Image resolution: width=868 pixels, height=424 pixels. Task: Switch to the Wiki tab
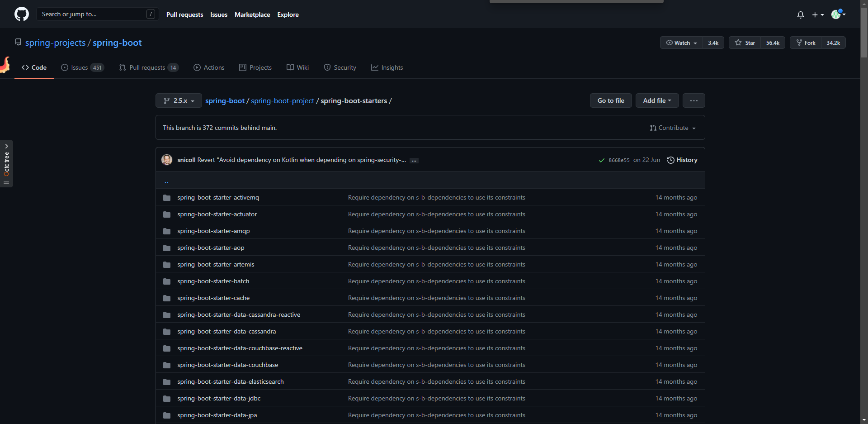coord(298,67)
